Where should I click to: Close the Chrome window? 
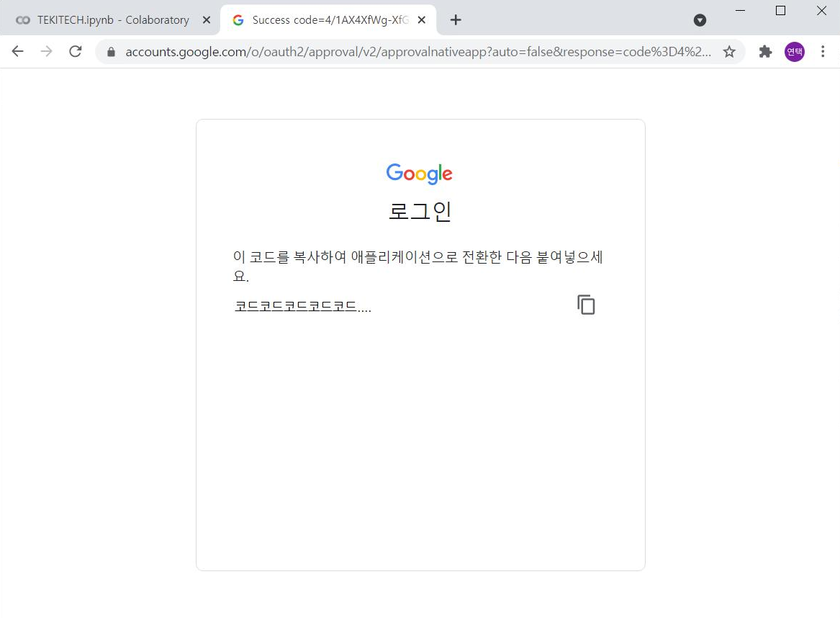pos(821,11)
